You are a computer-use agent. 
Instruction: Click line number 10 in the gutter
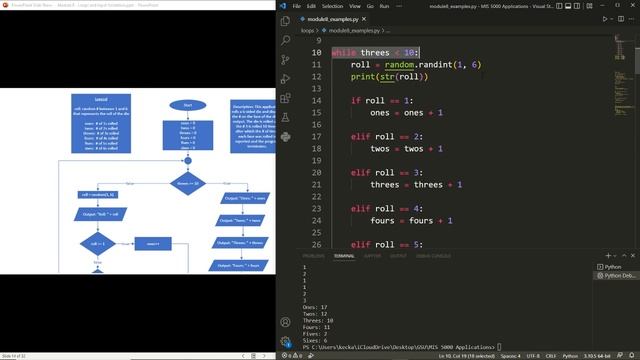[316, 53]
